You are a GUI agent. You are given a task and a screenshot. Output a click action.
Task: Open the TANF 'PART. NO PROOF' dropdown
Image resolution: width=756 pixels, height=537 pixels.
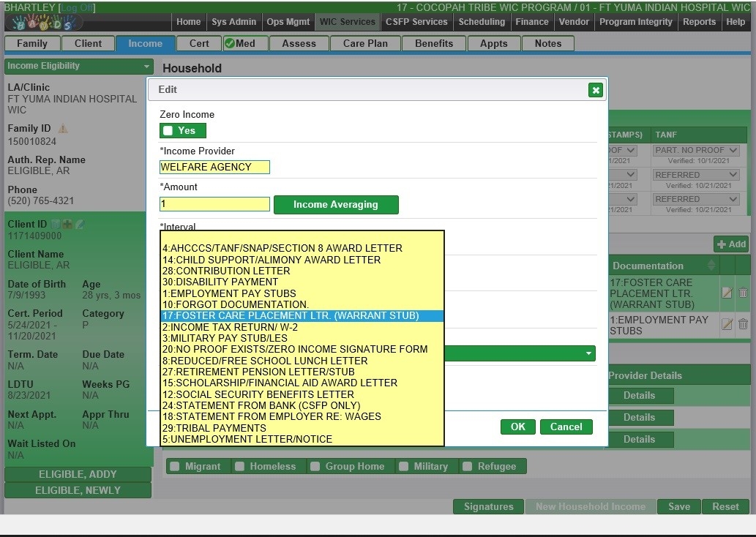pyautogui.click(x=696, y=150)
